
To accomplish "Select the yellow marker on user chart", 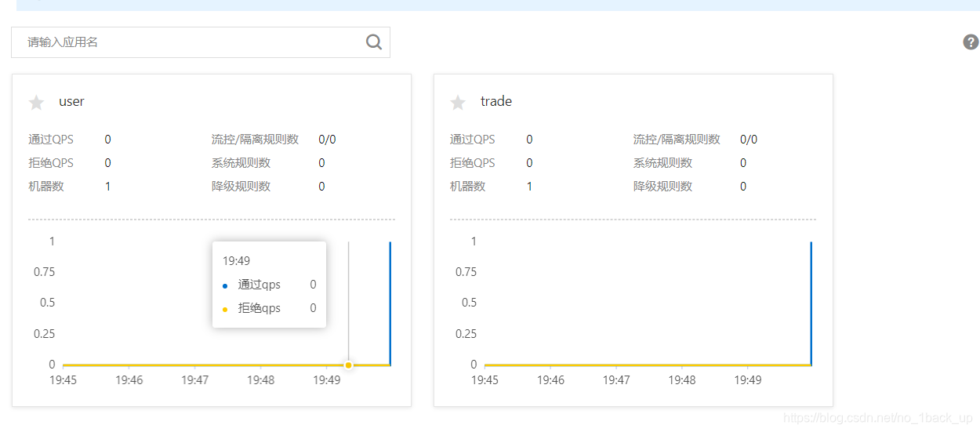I will pos(349,365).
